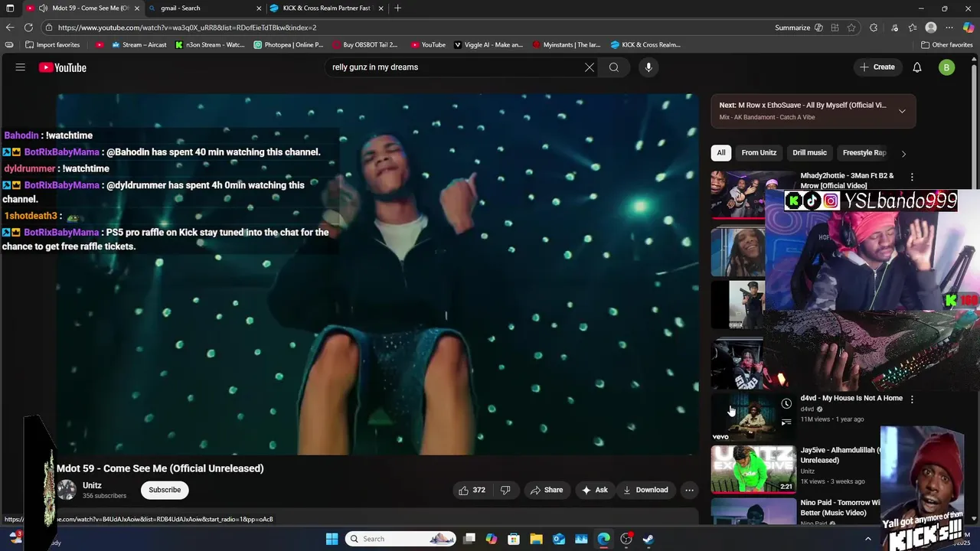Open the Create upload button
Viewport: 980px width, 551px height.
pos(877,67)
